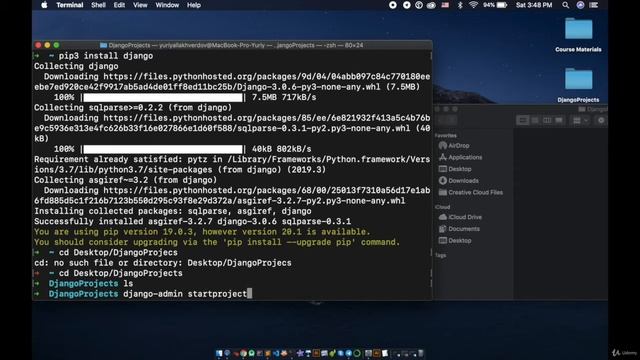Screen dimensions: 640x360
Task: Click the Bluetooth status icon
Action: [460, 5]
